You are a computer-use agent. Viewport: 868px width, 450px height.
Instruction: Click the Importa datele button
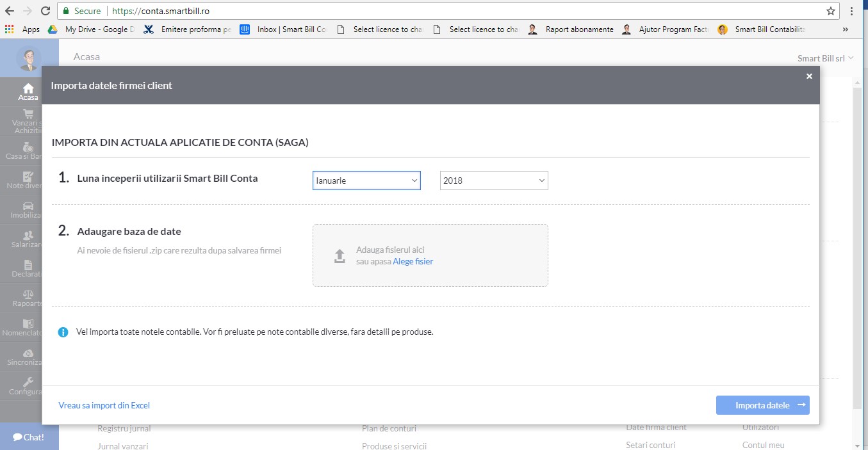pos(763,405)
